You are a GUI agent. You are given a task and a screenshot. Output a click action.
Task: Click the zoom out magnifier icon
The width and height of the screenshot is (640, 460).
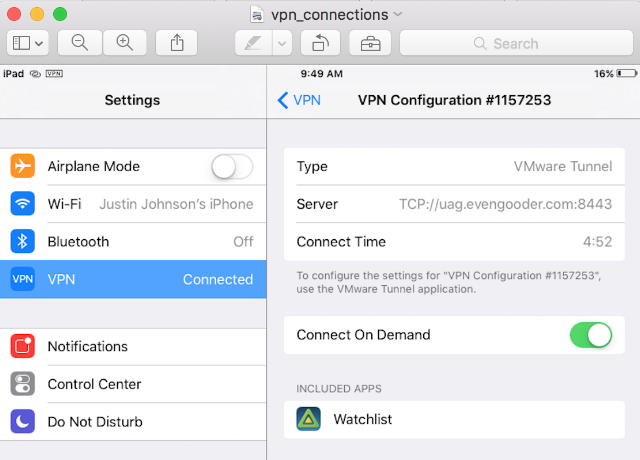point(80,43)
